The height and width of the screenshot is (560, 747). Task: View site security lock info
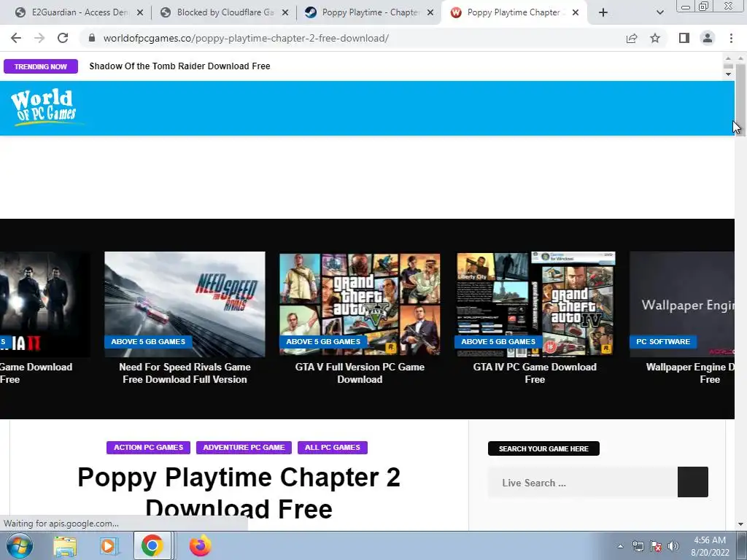click(x=92, y=38)
